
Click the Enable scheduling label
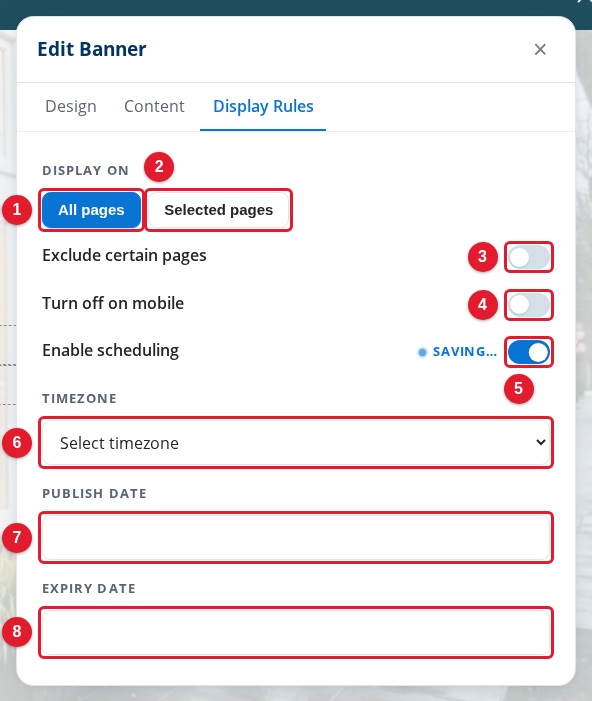[110, 350]
